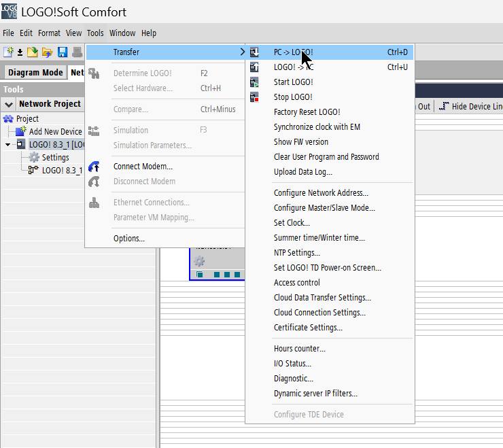Select the Project root tree item
The height and width of the screenshot is (448, 503).
point(27,119)
